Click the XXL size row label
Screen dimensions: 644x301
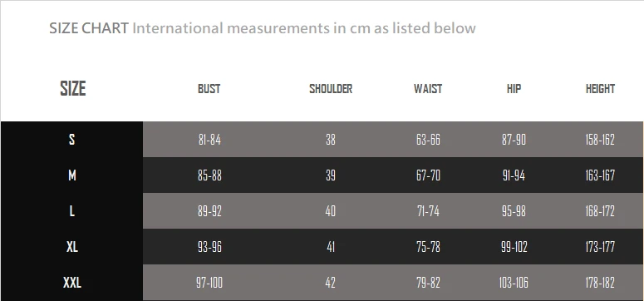click(71, 283)
